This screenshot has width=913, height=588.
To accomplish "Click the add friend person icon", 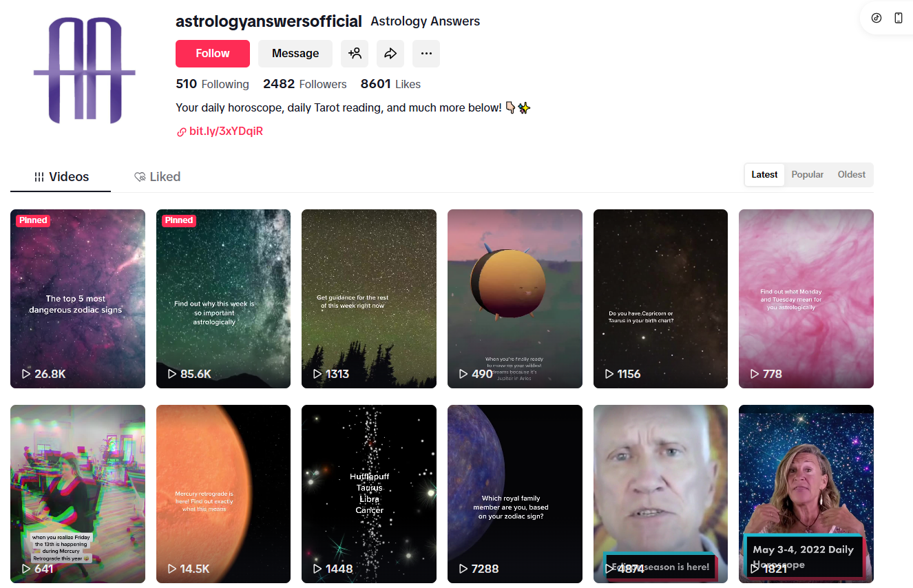I will click(355, 54).
